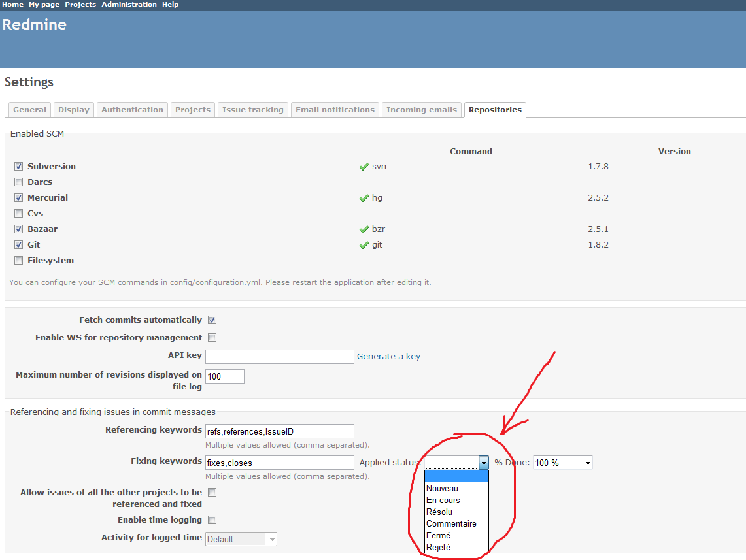
Task: Open Projects in the top menu
Action: [80, 5]
